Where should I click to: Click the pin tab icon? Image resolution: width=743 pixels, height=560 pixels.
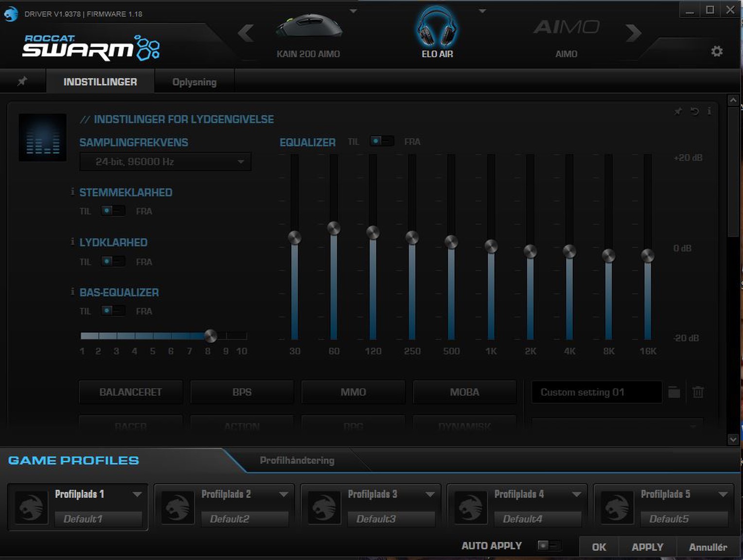pos(22,81)
